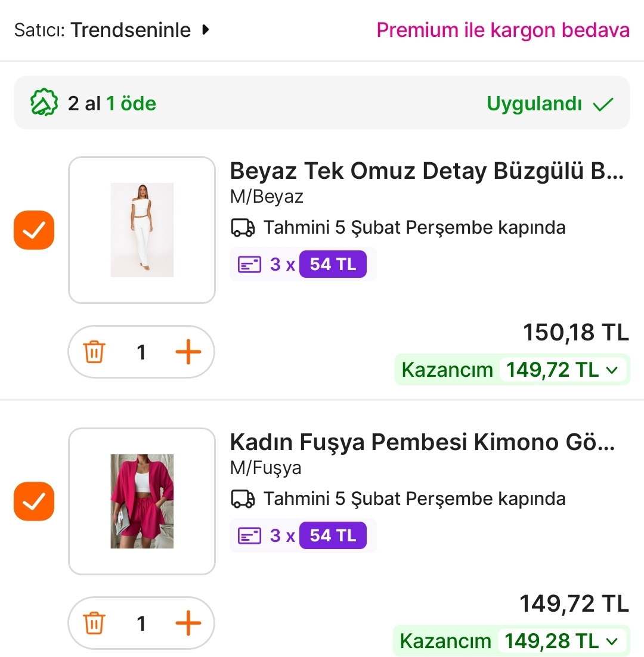Open seller Trendseninle via the arrow
Viewport: 644px width, 657px height.
(x=206, y=30)
